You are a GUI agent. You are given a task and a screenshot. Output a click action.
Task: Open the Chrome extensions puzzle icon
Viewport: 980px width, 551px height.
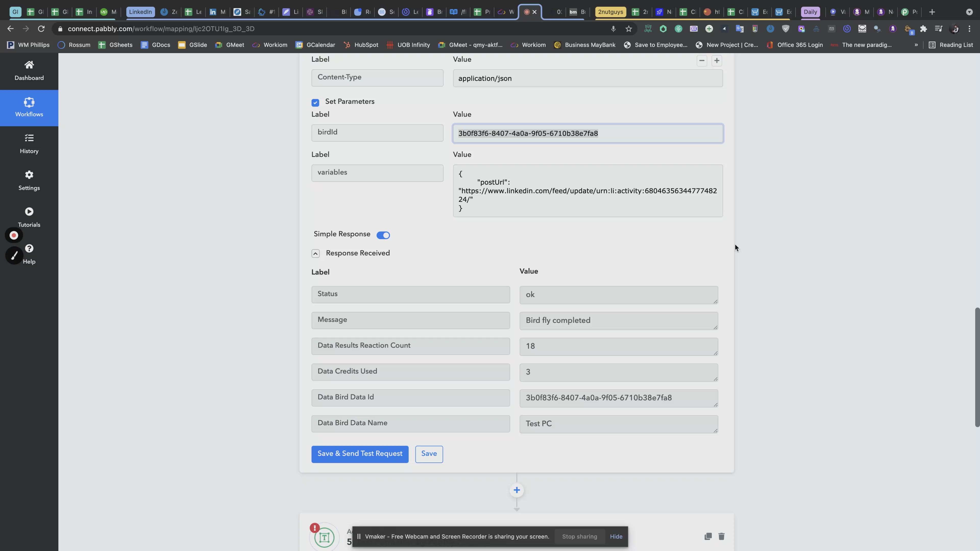tap(923, 29)
